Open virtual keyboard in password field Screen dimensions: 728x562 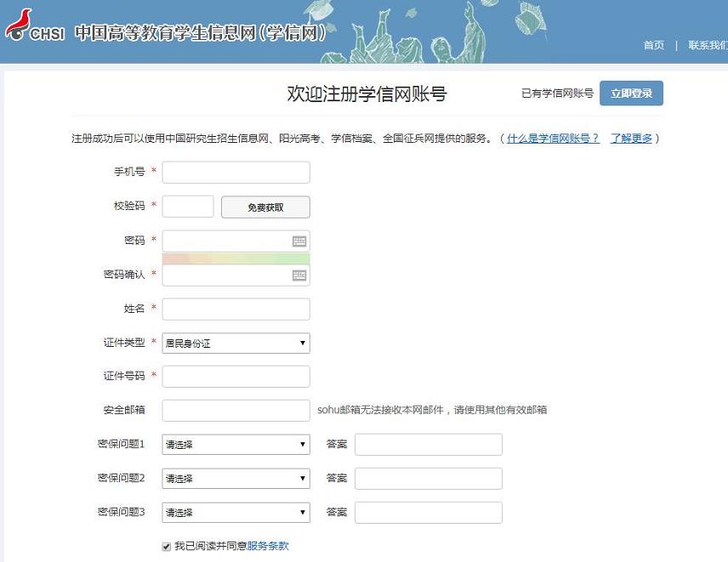tap(299, 241)
